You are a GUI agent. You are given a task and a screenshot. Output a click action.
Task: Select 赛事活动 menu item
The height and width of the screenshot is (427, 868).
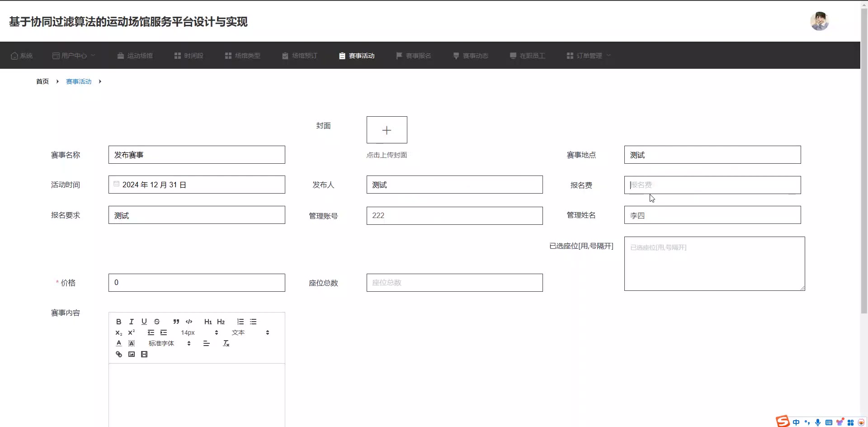356,56
